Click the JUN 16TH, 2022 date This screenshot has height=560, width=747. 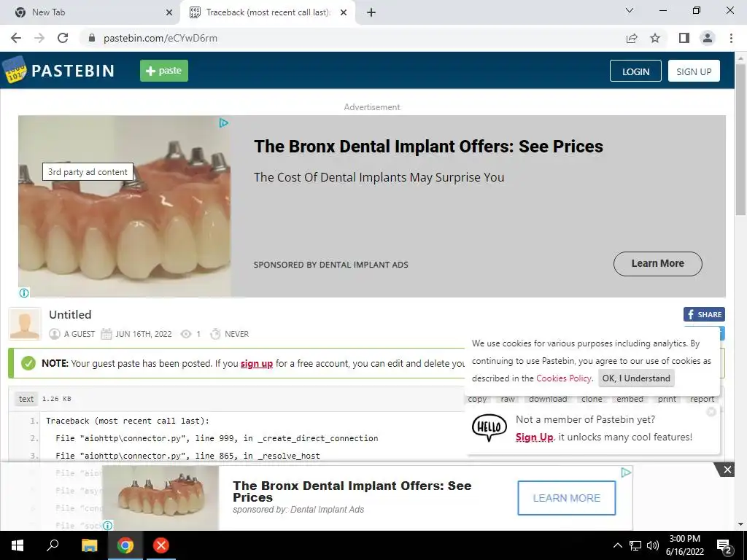click(144, 334)
